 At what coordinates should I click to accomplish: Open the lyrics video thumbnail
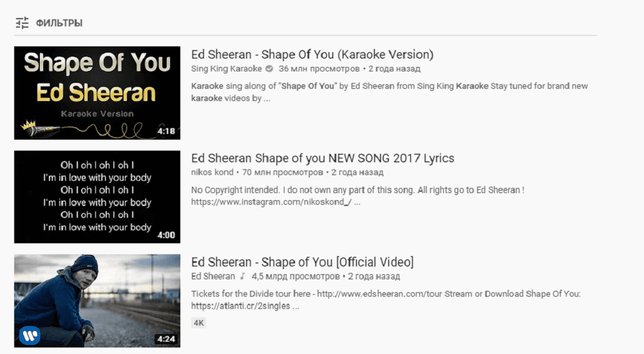pos(97,197)
